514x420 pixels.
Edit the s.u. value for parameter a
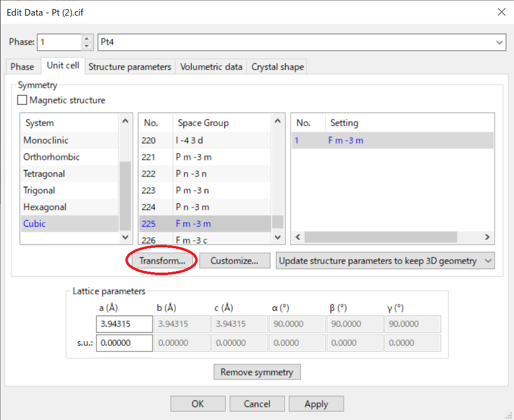(x=124, y=343)
